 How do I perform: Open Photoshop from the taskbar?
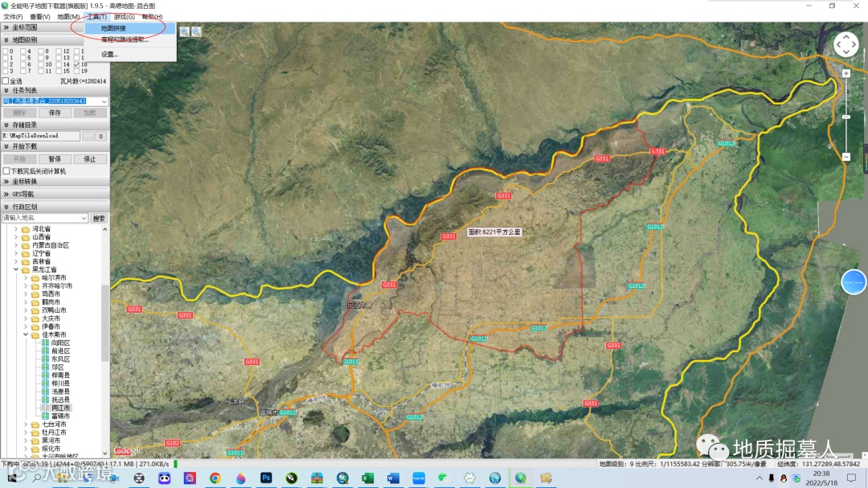pyautogui.click(x=266, y=478)
